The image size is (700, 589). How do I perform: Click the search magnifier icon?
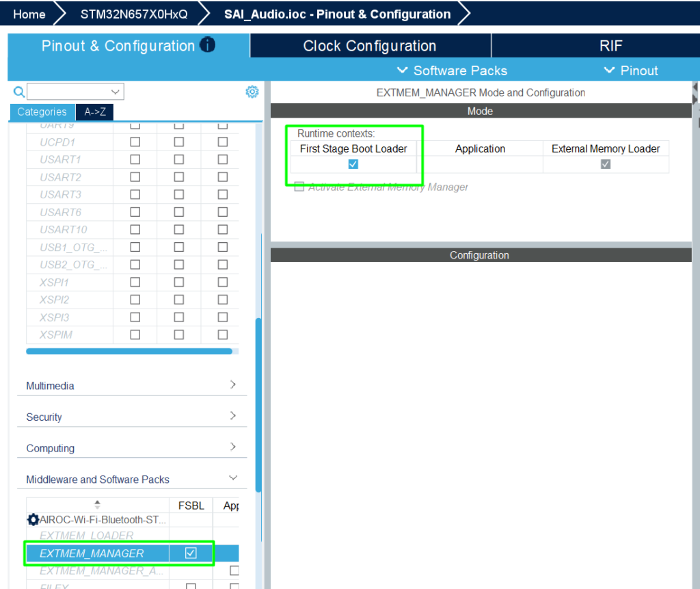pos(19,92)
